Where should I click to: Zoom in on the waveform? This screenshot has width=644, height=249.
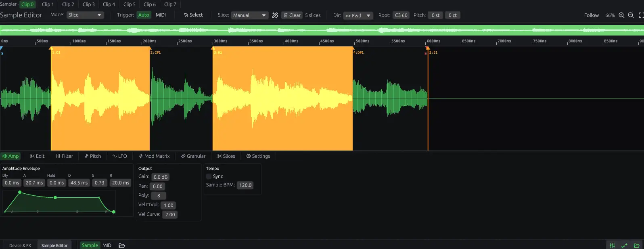tap(621, 15)
